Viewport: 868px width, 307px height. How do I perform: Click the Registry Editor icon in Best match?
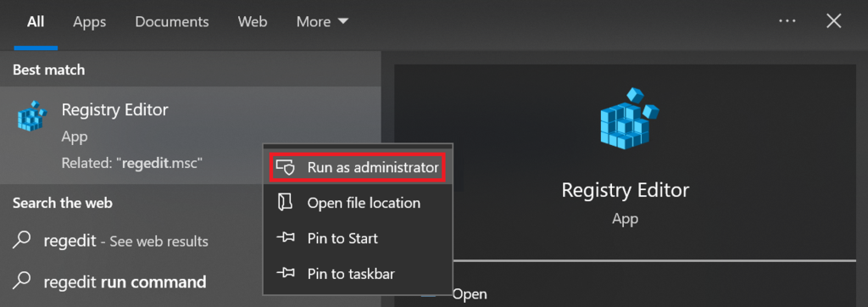[x=32, y=116]
